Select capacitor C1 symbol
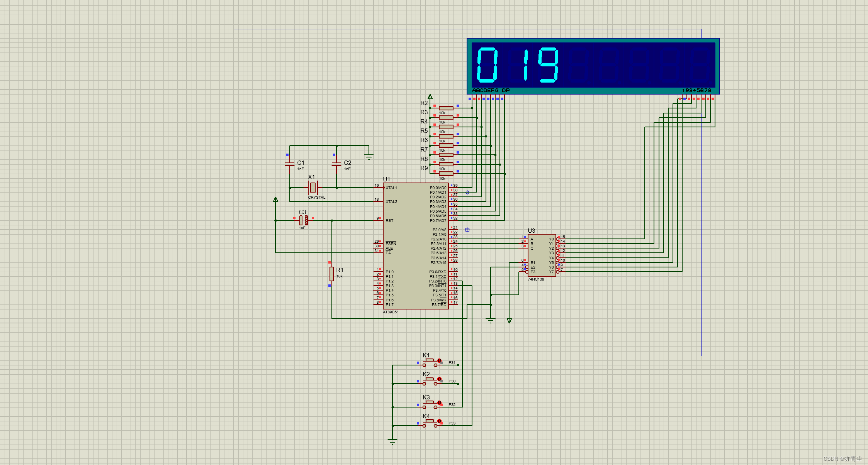Image resolution: width=868 pixels, height=465 pixels. coord(290,164)
